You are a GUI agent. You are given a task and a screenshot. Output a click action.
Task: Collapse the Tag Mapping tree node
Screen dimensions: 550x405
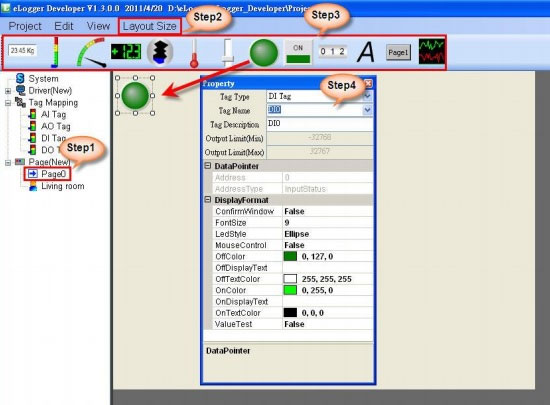click(8, 103)
